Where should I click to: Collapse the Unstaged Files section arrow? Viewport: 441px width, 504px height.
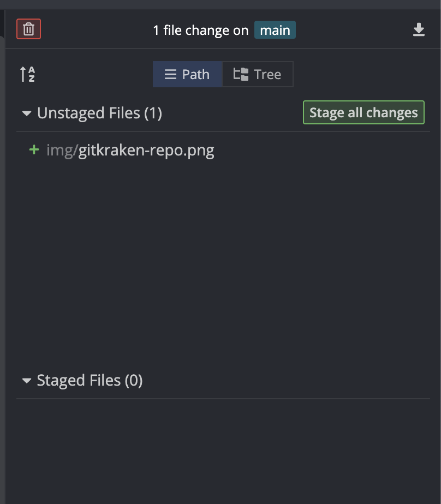(x=27, y=113)
